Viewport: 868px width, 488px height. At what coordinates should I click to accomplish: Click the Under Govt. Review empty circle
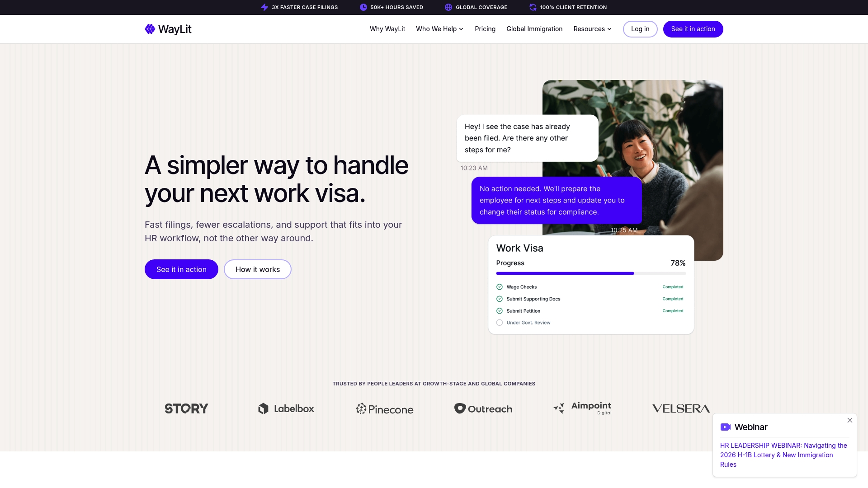(500, 323)
